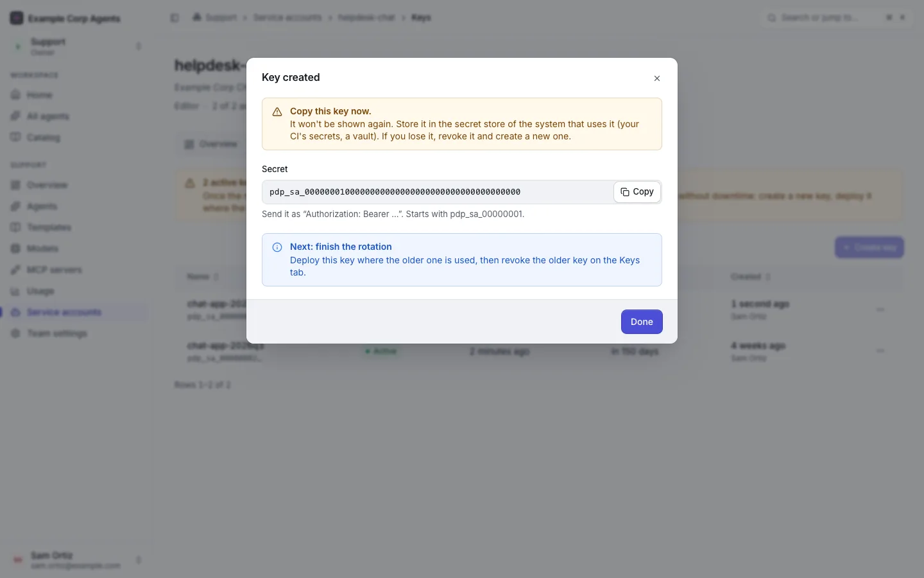
Task: Toggle the sidebar collapse icon in the header
Action: click(x=175, y=18)
